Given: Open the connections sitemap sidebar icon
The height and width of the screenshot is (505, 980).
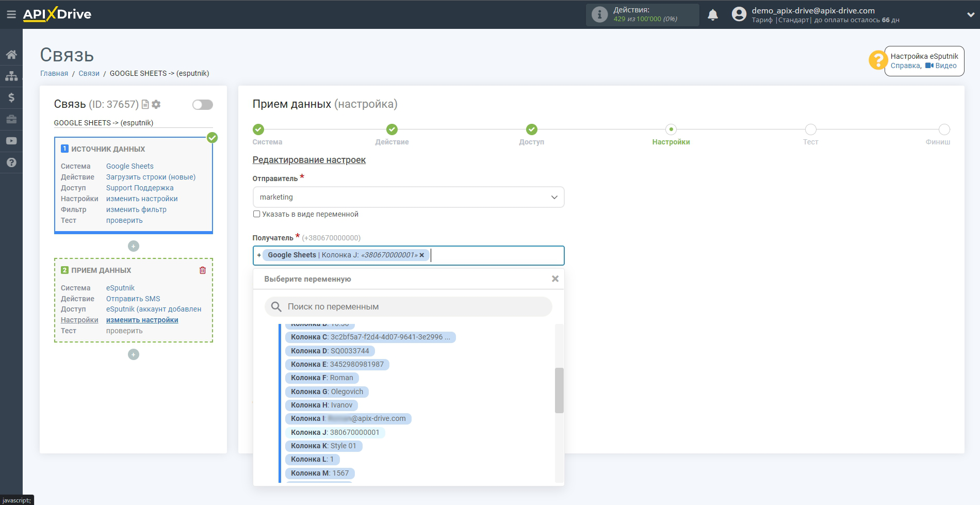Looking at the screenshot, I should click(11, 76).
